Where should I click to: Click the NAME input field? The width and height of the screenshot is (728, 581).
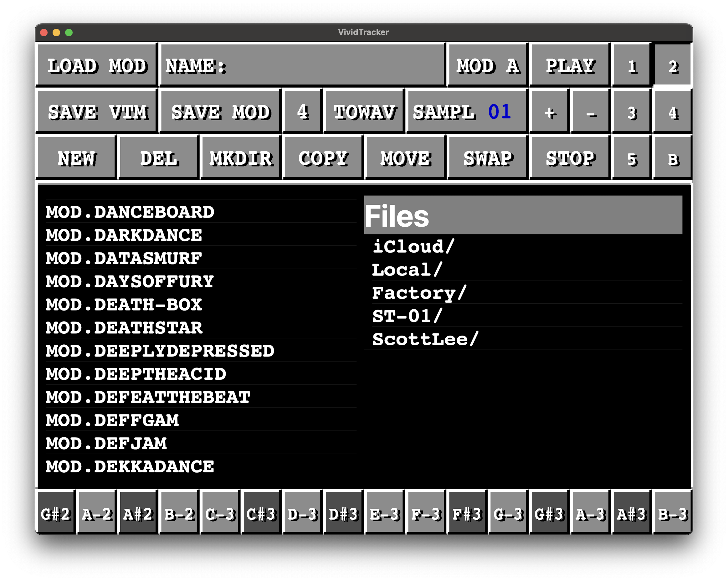coord(302,65)
